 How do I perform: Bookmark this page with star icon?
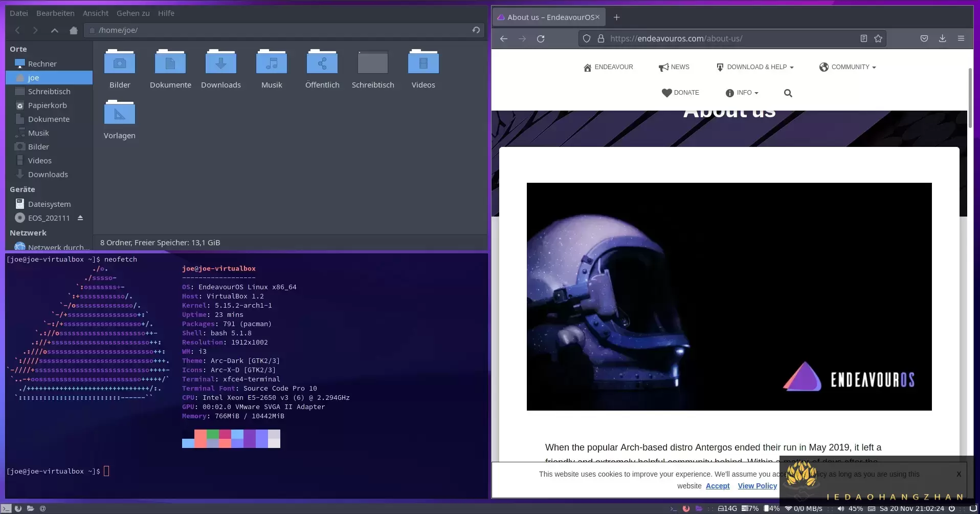click(878, 38)
